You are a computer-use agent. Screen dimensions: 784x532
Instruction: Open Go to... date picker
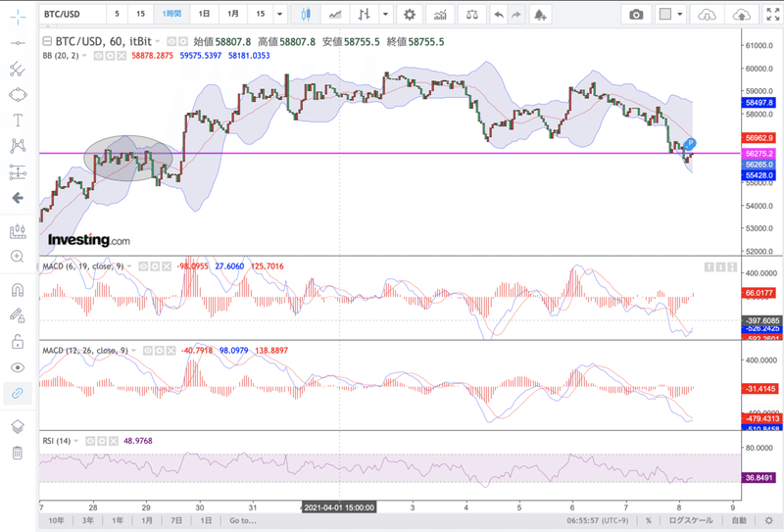pyautogui.click(x=243, y=520)
